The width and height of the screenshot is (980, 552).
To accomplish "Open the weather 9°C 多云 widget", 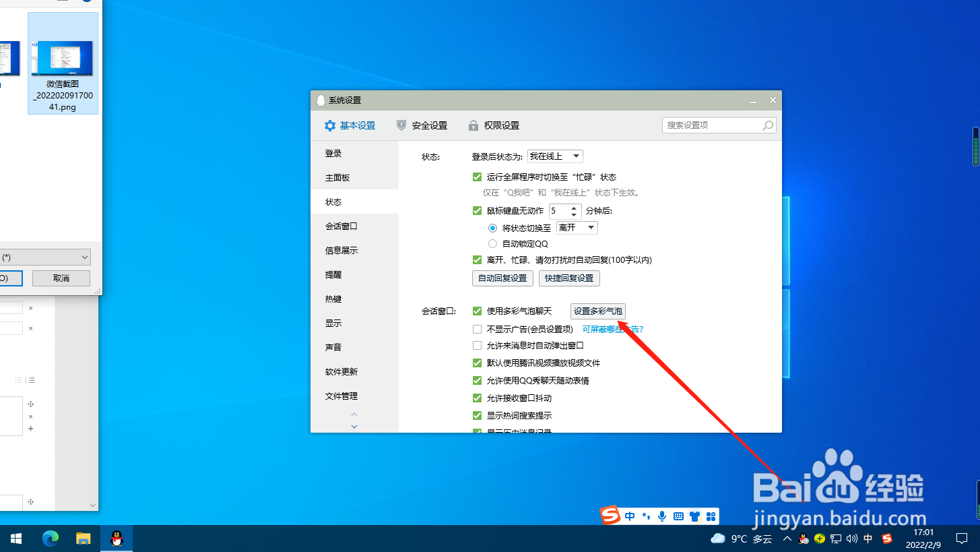I will (x=742, y=539).
